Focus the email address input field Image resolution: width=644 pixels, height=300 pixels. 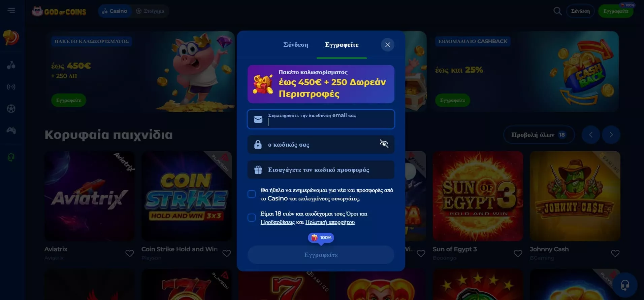coord(321,119)
